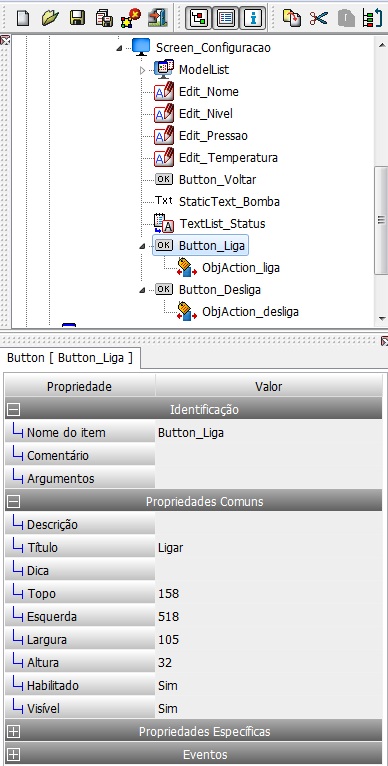Edit the Nome do item value Button_Liga
This screenshot has width=388, height=766.
[268, 432]
